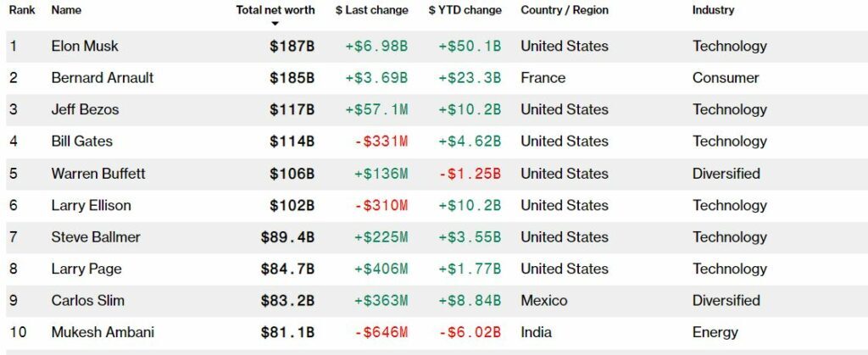
Task: Click the $ Last change column header
Action: 371,10
